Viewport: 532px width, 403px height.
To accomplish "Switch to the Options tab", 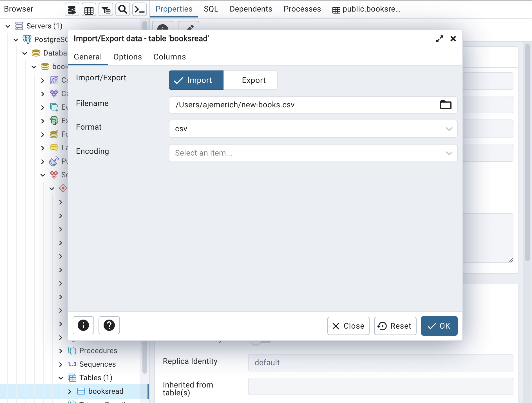I will pos(127,57).
